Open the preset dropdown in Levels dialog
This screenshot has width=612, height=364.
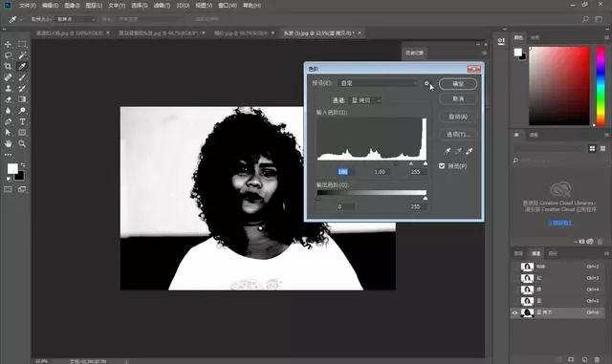(x=378, y=83)
